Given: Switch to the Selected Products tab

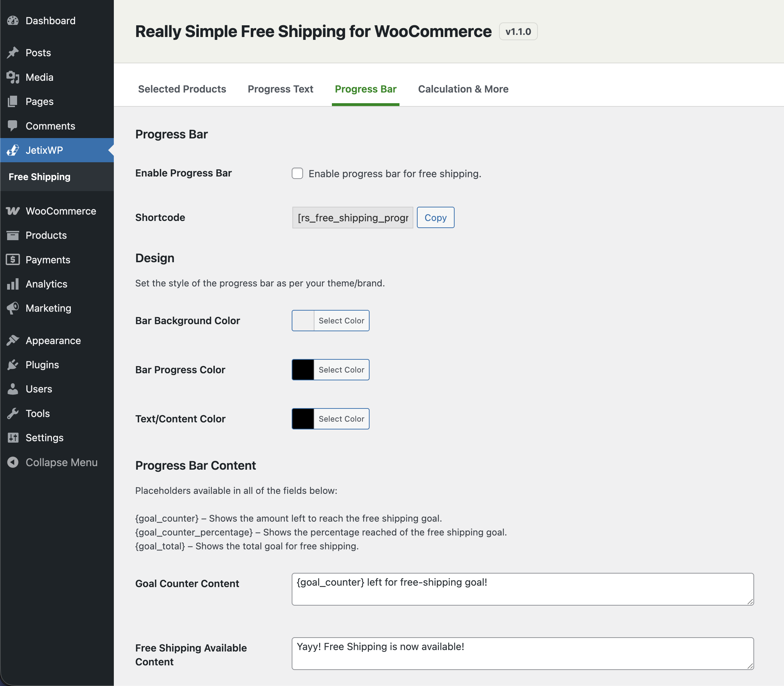Looking at the screenshot, I should point(182,89).
